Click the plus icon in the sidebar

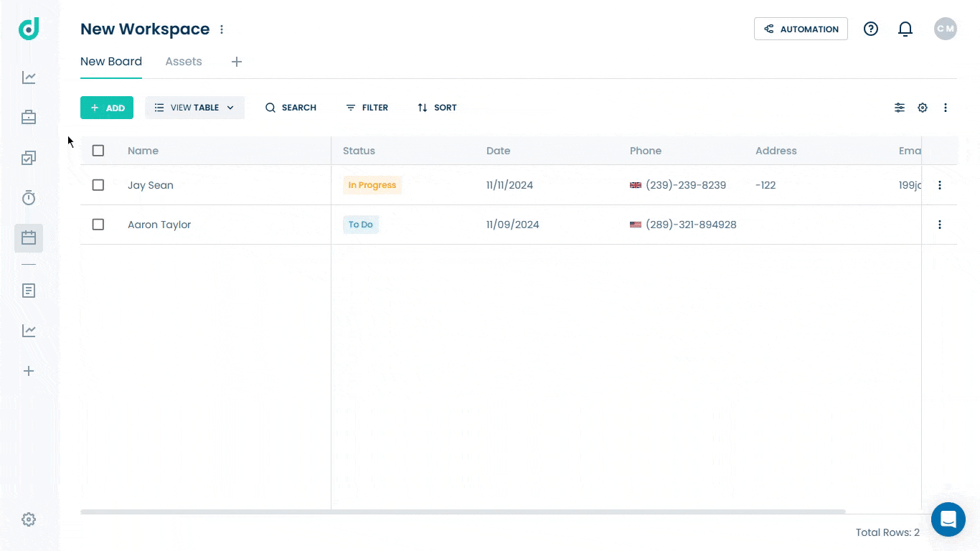click(29, 371)
